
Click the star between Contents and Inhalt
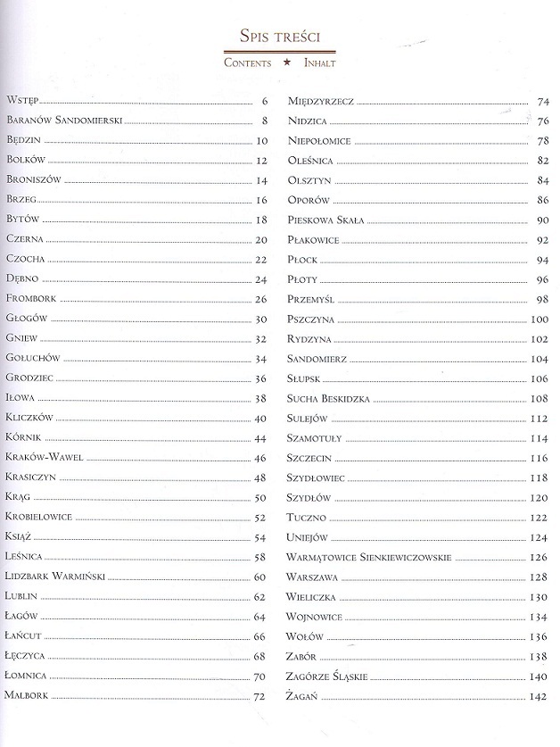point(286,62)
